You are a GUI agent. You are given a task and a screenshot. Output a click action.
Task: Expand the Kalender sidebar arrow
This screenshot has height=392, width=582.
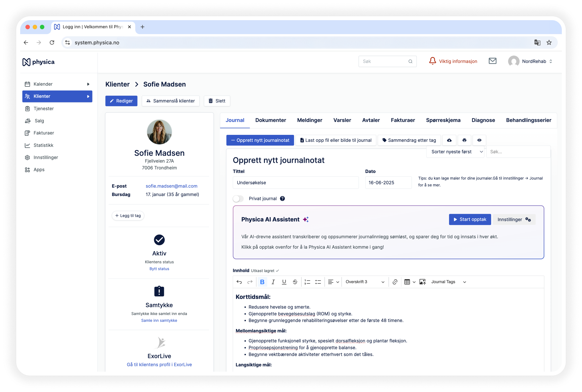(x=88, y=84)
